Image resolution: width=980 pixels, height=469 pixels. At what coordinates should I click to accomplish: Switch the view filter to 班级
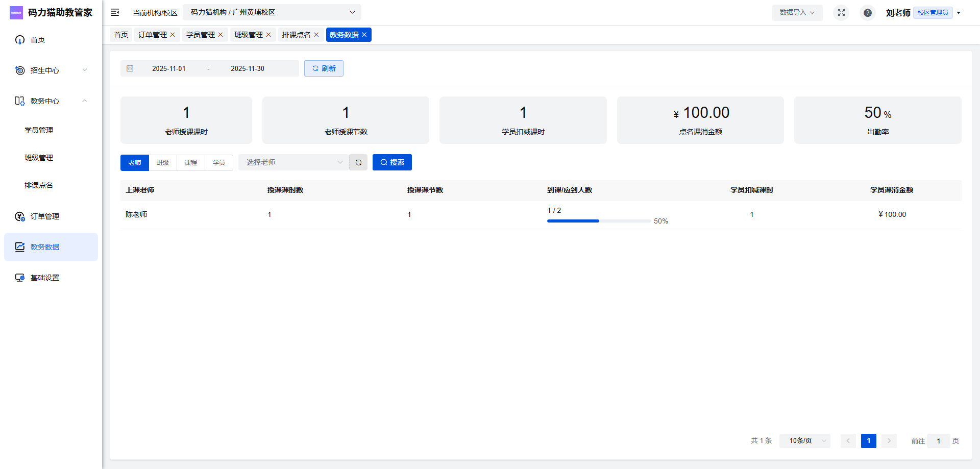click(x=163, y=162)
